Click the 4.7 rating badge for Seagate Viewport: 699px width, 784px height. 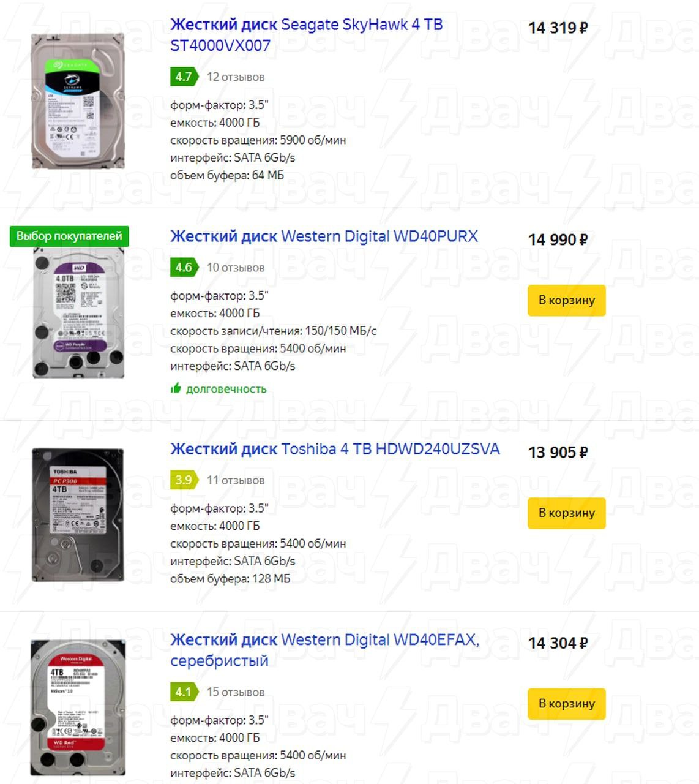coord(184,77)
